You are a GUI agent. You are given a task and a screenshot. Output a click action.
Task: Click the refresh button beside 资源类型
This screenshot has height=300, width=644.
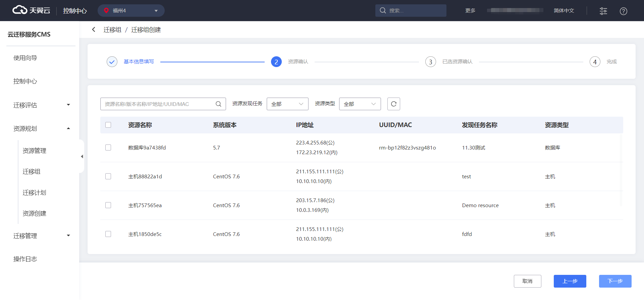coord(393,104)
